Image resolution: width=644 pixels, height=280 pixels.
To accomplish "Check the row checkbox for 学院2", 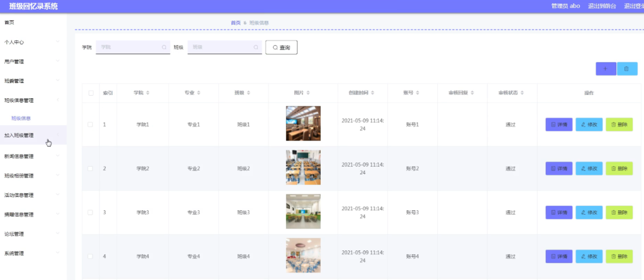I will pos(91,168).
